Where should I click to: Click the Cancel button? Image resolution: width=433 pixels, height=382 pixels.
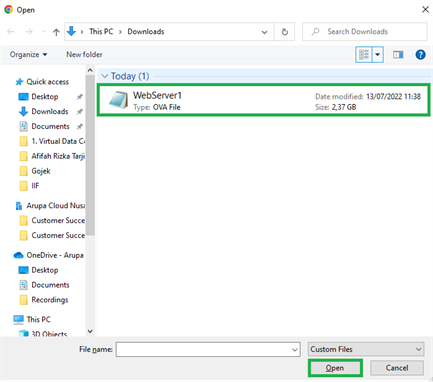pos(397,368)
